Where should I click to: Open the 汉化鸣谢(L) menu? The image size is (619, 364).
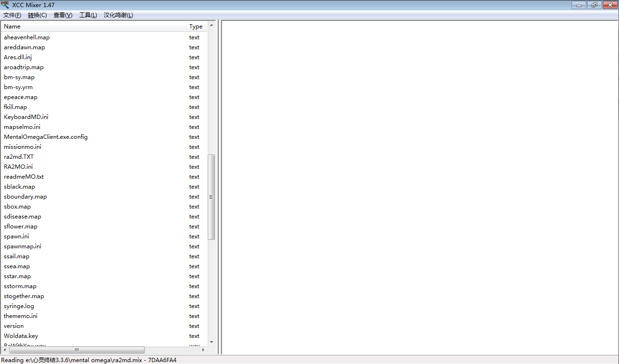(x=119, y=15)
